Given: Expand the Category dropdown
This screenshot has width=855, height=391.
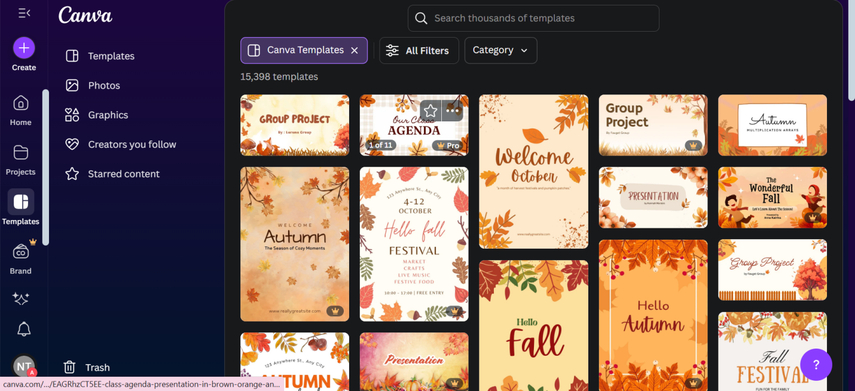Looking at the screenshot, I should point(501,51).
